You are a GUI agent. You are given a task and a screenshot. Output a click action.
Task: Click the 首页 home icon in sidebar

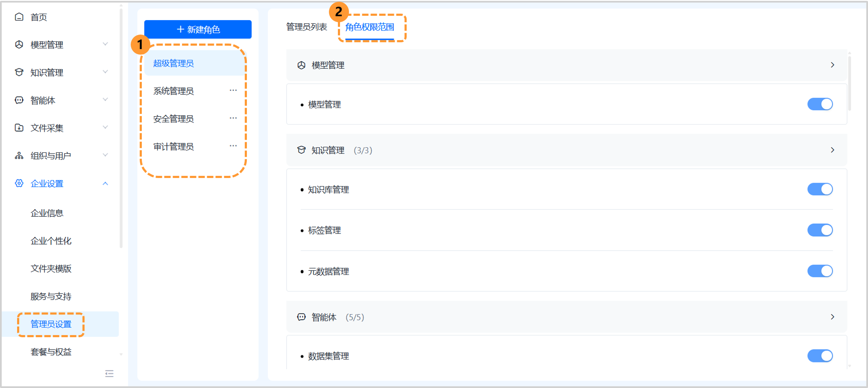click(19, 17)
